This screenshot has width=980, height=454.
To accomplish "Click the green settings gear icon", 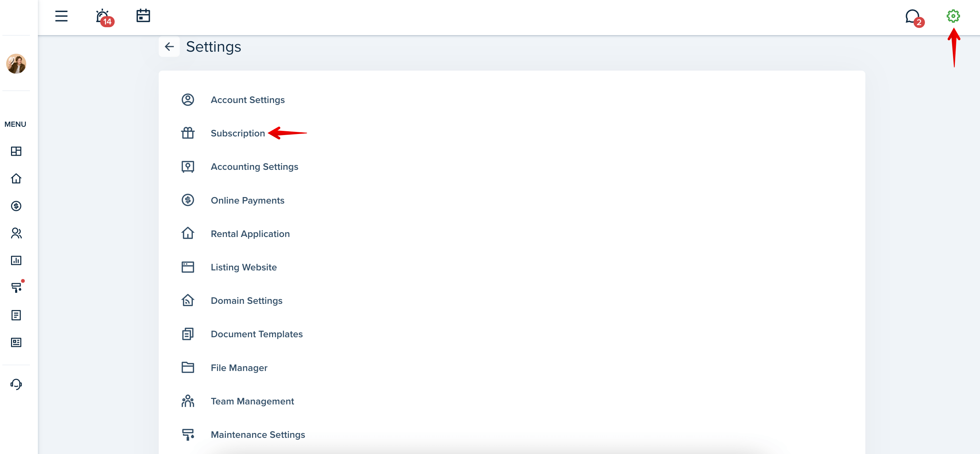I will coord(953,16).
